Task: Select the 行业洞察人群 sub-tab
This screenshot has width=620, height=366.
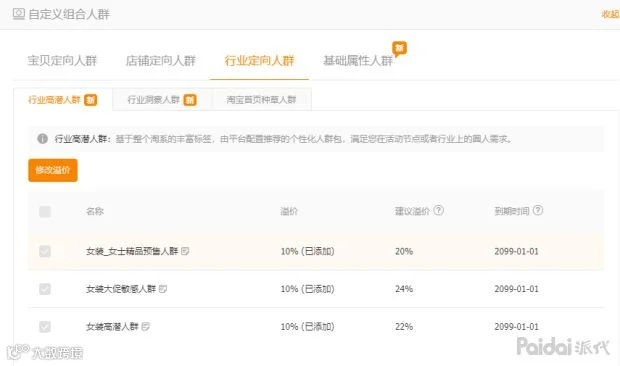Action: point(162,100)
